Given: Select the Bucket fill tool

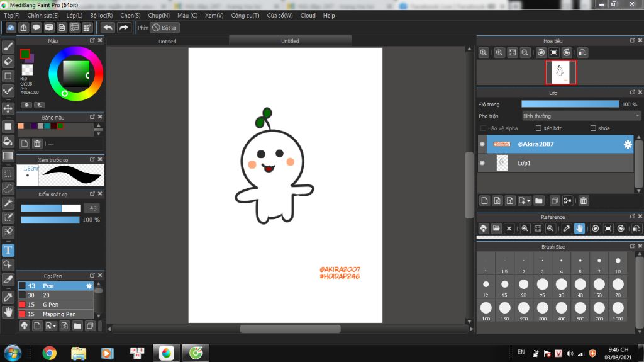Looking at the screenshot, I should point(8,141).
